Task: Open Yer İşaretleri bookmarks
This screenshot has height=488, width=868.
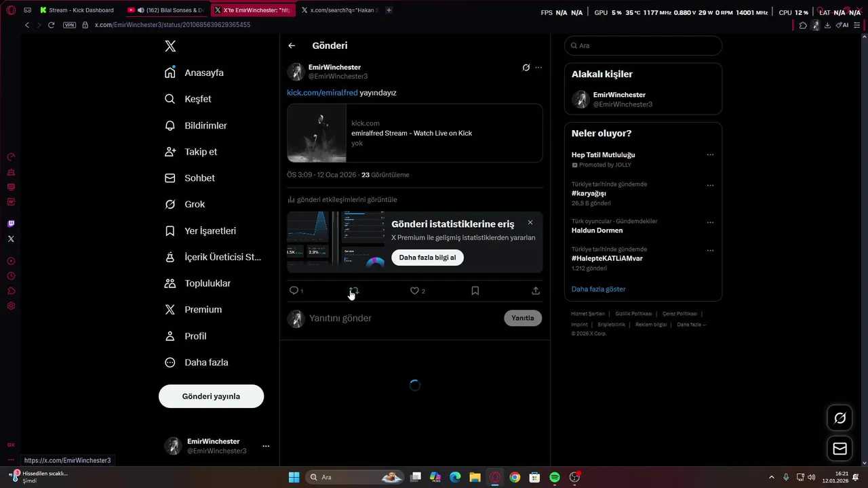Action: pyautogui.click(x=201, y=230)
